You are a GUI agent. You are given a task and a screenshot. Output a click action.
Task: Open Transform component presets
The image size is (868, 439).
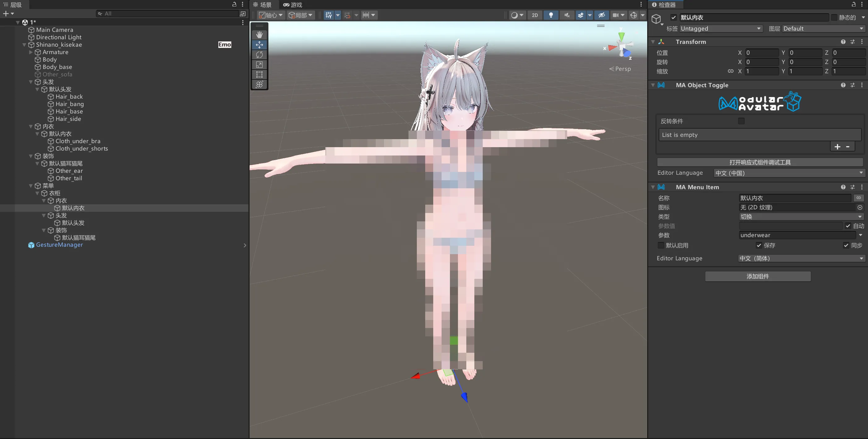click(853, 42)
